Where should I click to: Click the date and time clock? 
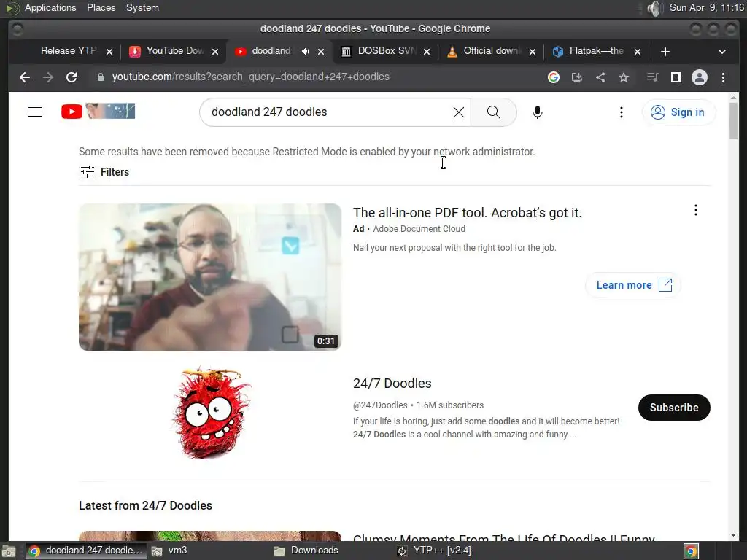point(706,7)
